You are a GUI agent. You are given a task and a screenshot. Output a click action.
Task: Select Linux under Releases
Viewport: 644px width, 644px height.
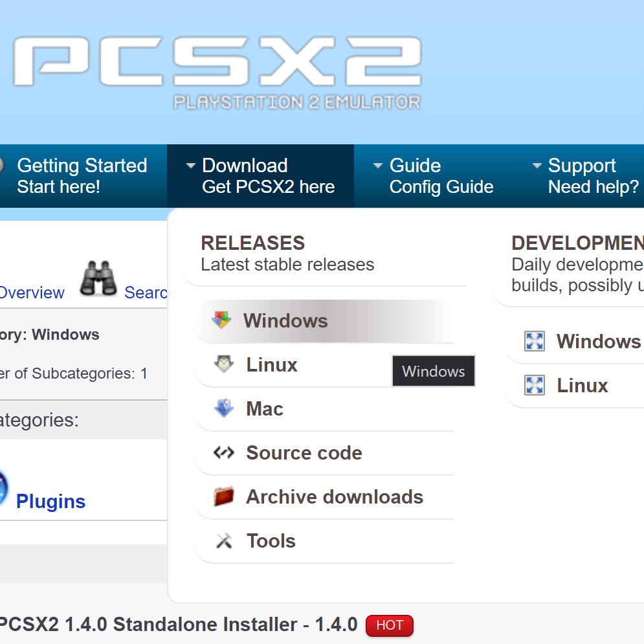(324, 364)
